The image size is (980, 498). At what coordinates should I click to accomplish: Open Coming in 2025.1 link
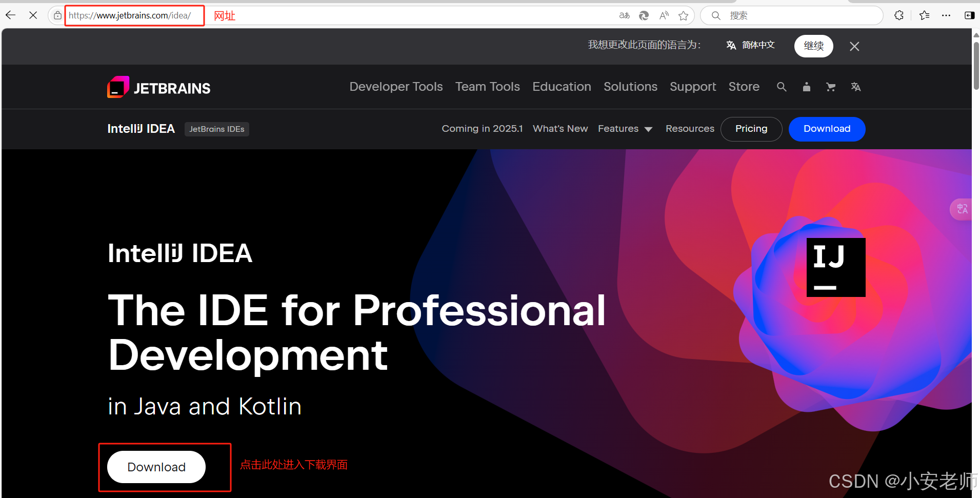click(482, 129)
